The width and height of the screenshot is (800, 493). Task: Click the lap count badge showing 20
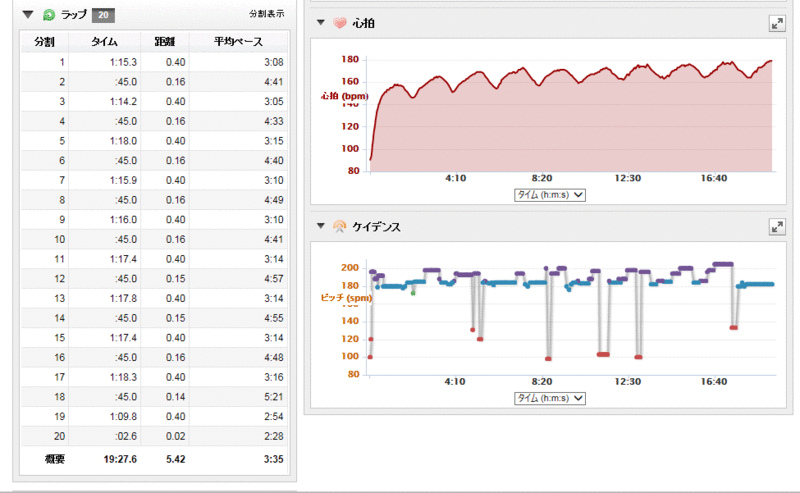pos(102,15)
